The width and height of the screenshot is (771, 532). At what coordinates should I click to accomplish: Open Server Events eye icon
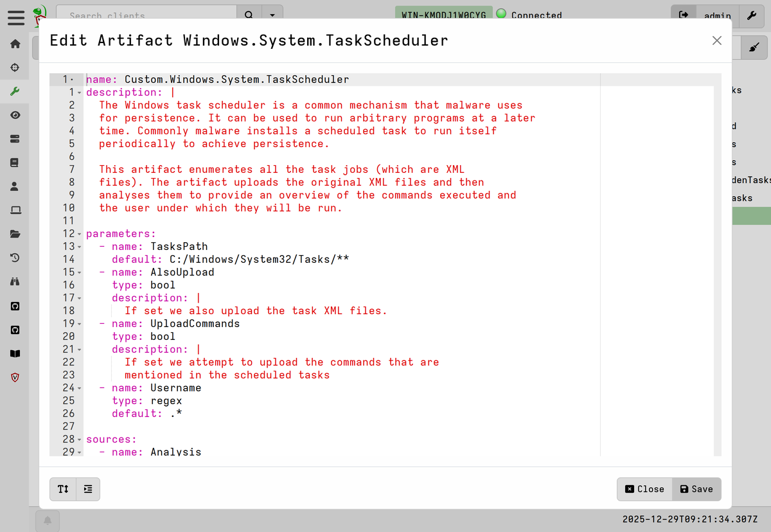click(15, 115)
